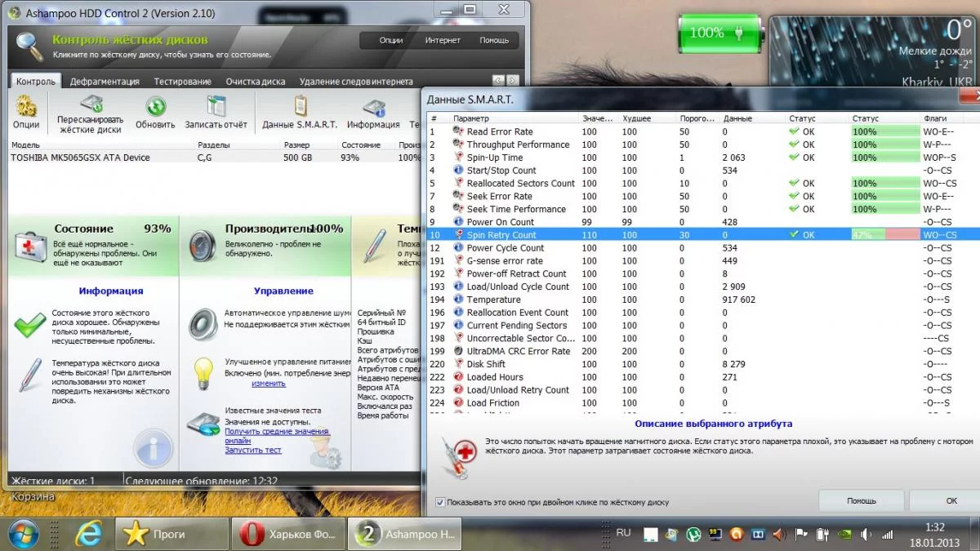The width and height of the screenshot is (980, 551).
Task: Select the Loaded Hours row
Action: coord(702,377)
